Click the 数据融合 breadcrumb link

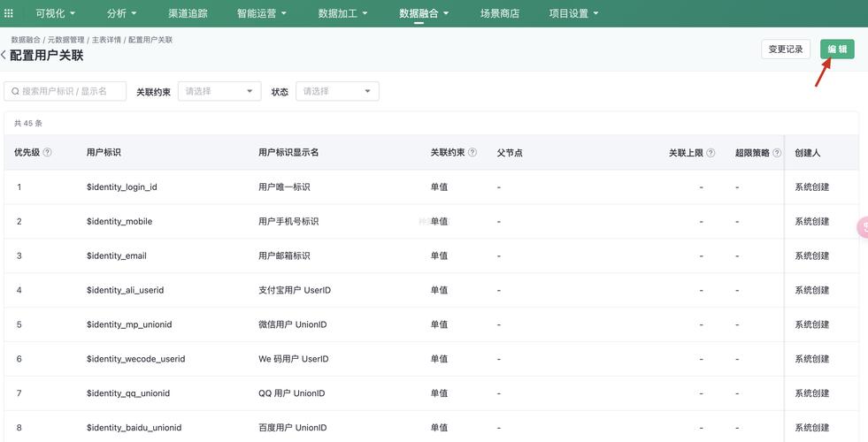pyautogui.click(x=26, y=40)
